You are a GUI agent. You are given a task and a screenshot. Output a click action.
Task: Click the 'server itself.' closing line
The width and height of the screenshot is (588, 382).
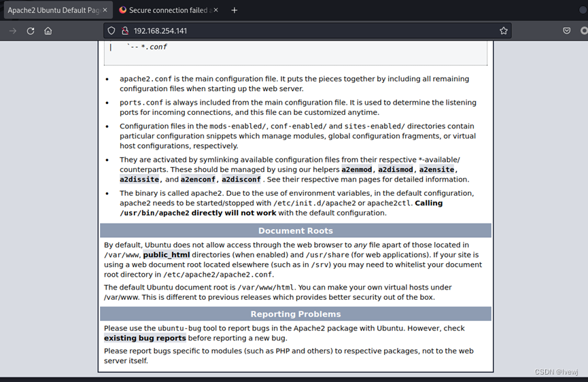coord(126,361)
